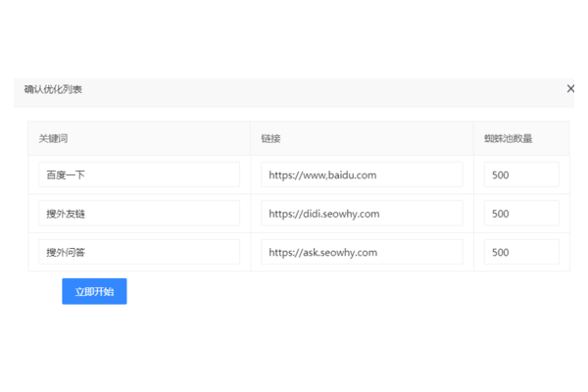Click the 关键词 column header
Screen dimensions: 588x392
pos(54,139)
